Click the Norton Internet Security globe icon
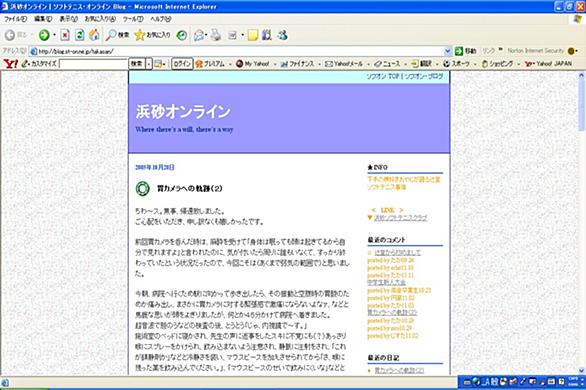This screenshot has height=390, width=586. coord(571,51)
